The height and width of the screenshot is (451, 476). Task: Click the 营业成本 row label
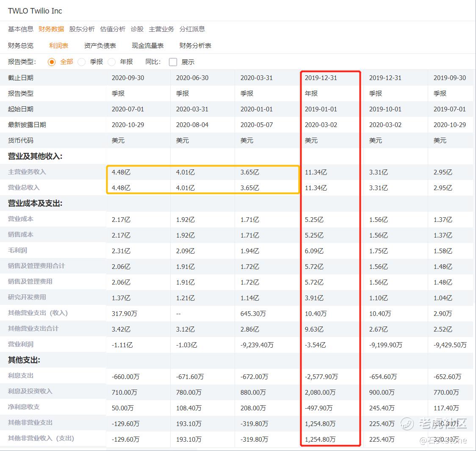21,219
